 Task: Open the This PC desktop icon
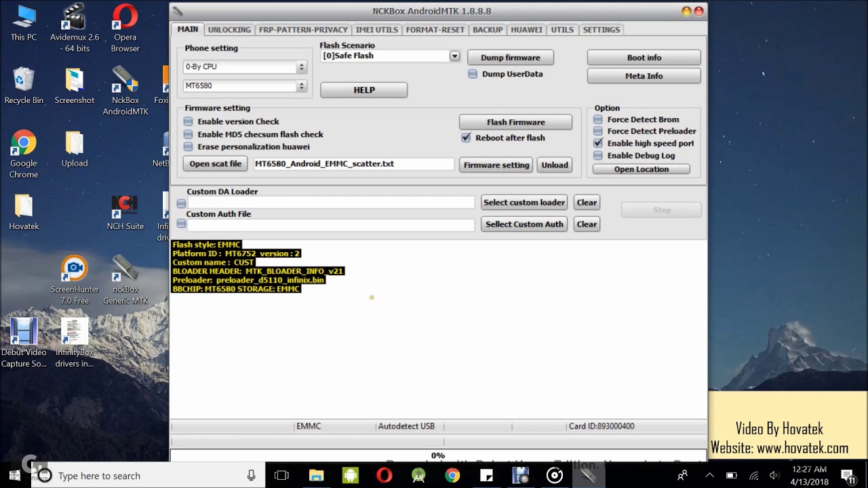pos(24,23)
